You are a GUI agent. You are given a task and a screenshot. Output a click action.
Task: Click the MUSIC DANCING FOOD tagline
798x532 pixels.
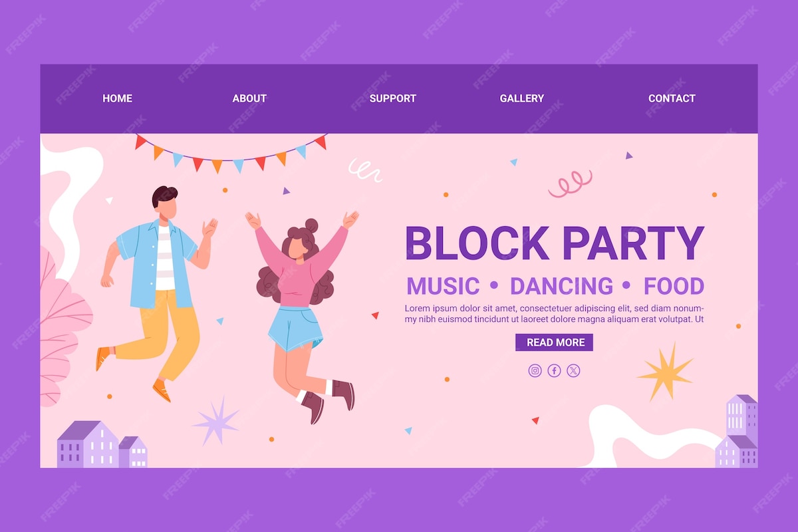click(555, 286)
